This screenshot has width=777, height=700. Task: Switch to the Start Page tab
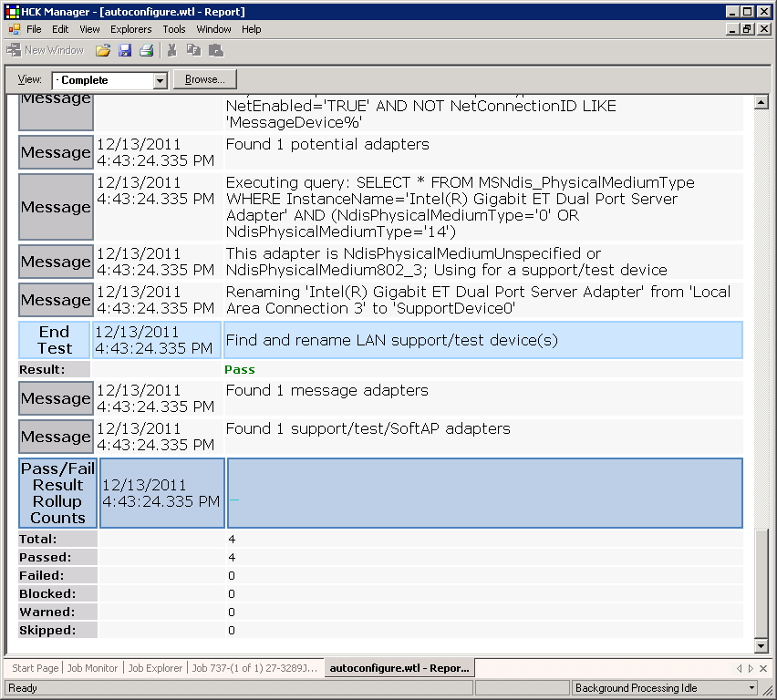(x=36, y=668)
